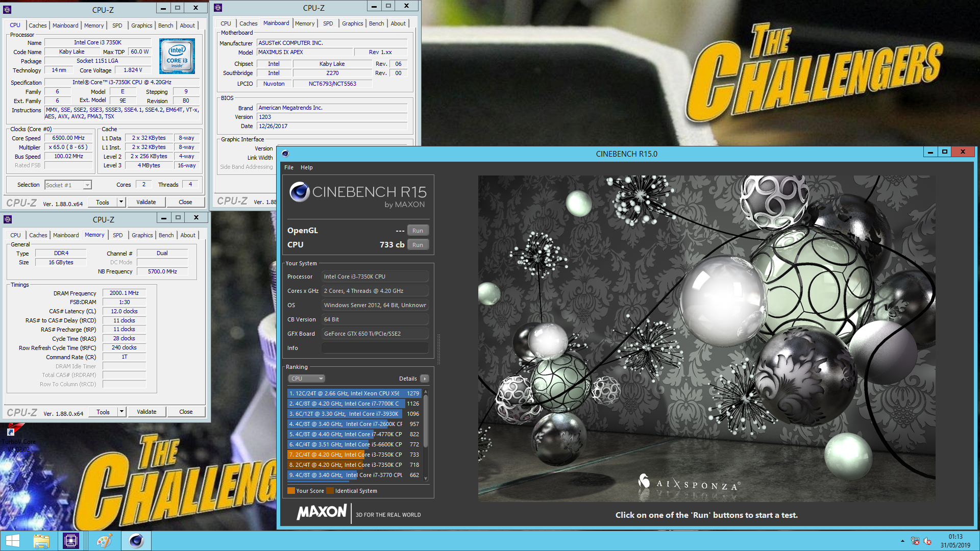Open the Windows Start button

point(12,541)
